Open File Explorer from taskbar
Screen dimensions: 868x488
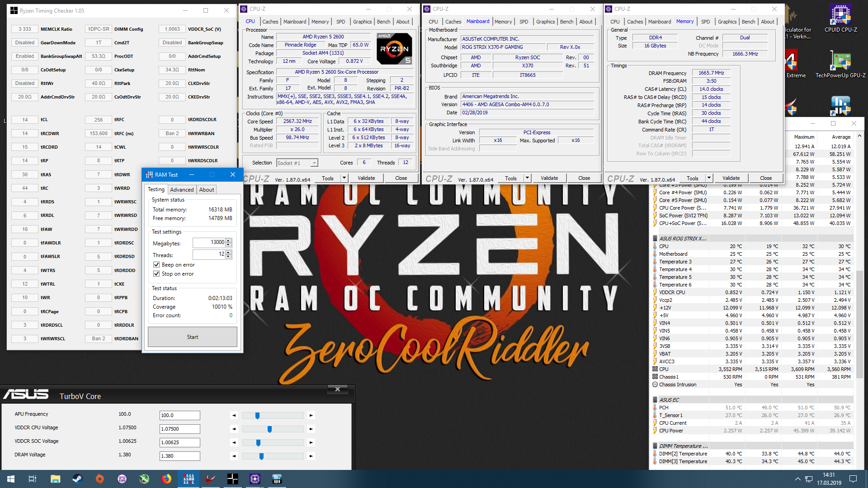pyautogui.click(x=55, y=479)
